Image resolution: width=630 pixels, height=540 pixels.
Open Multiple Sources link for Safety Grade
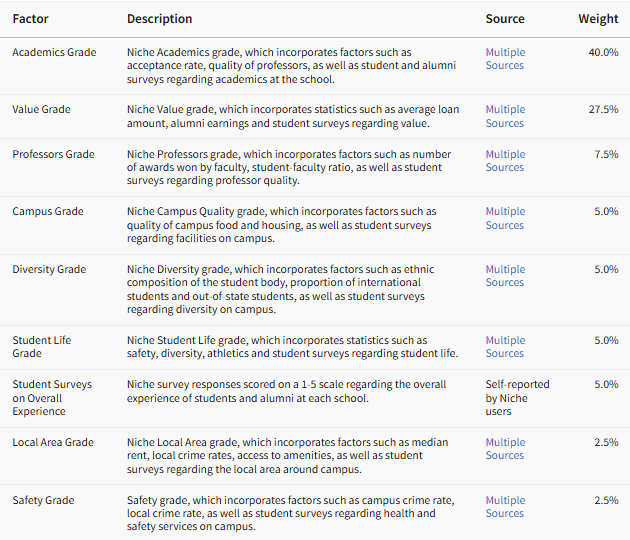tap(505, 507)
